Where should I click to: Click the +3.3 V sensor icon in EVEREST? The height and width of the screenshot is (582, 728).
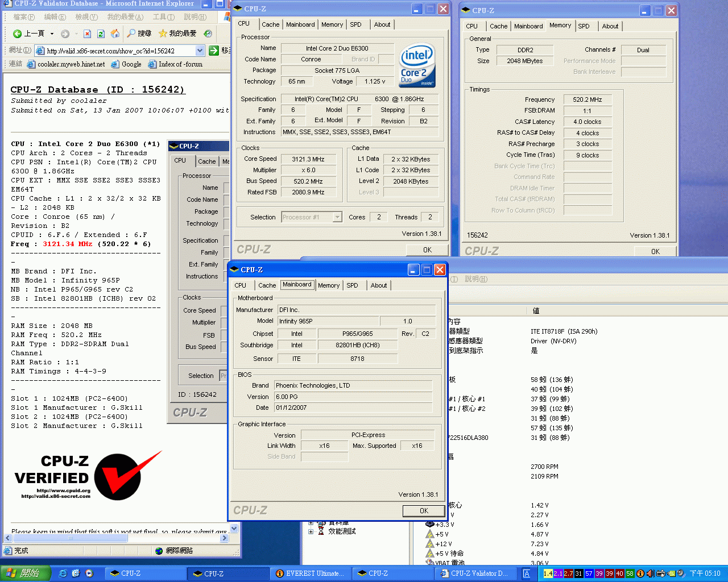[x=429, y=525]
